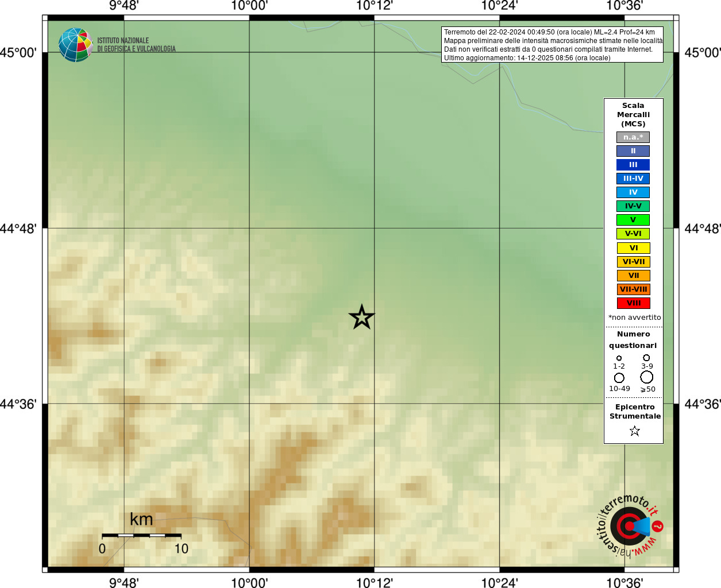Viewport: 721px width, 588px height.
Task: Click the left 44°48' latitude label
Action: [x=18, y=229]
